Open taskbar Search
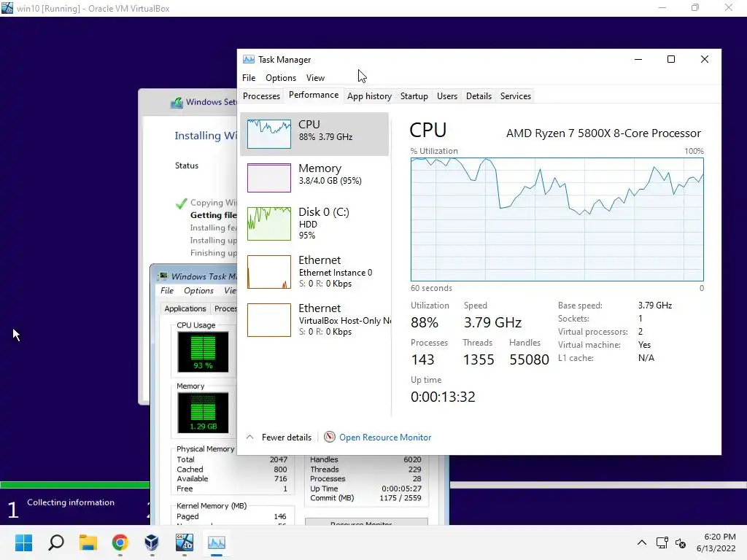The width and height of the screenshot is (747, 560). [x=56, y=542]
